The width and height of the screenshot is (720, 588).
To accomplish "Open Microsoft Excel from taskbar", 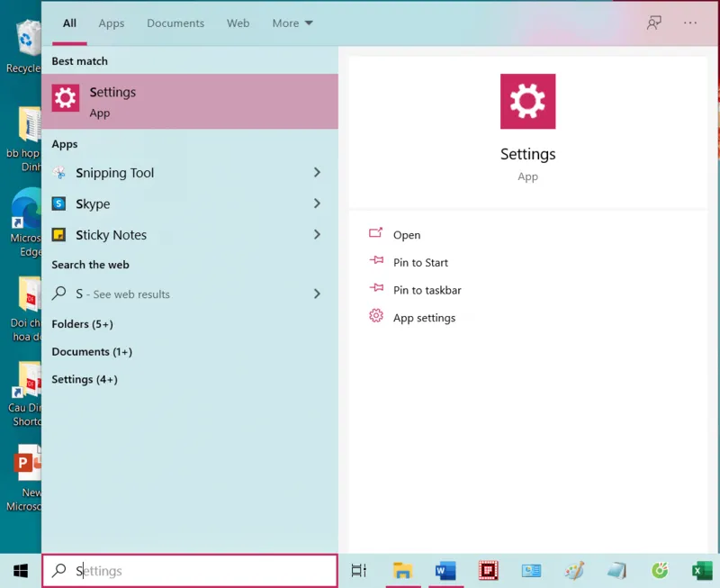I will pos(702,571).
